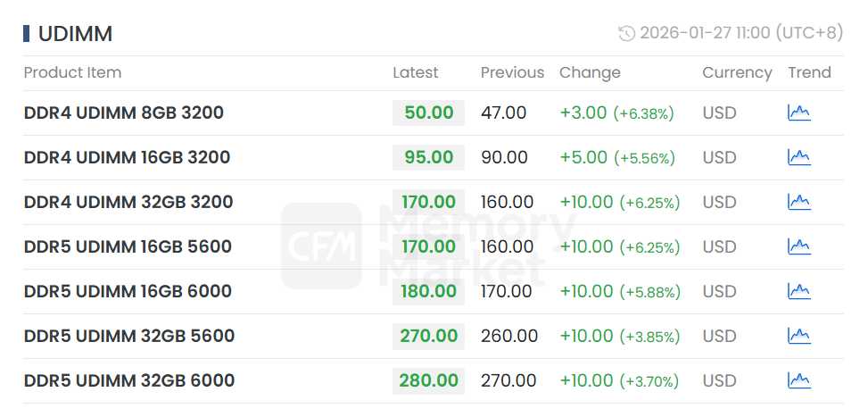
Task: Open trend chart for DDR5 UDIMM 32GB 6000
Action: 798,380
